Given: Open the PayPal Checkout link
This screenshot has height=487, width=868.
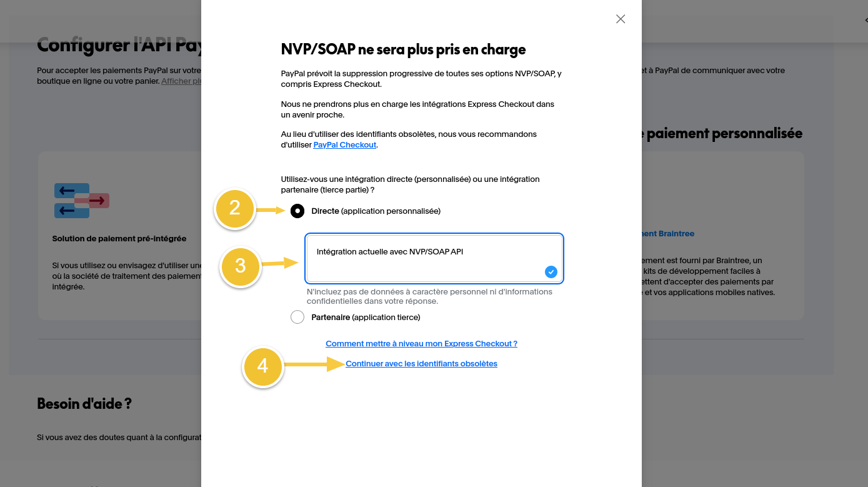Looking at the screenshot, I should [345, 144].
